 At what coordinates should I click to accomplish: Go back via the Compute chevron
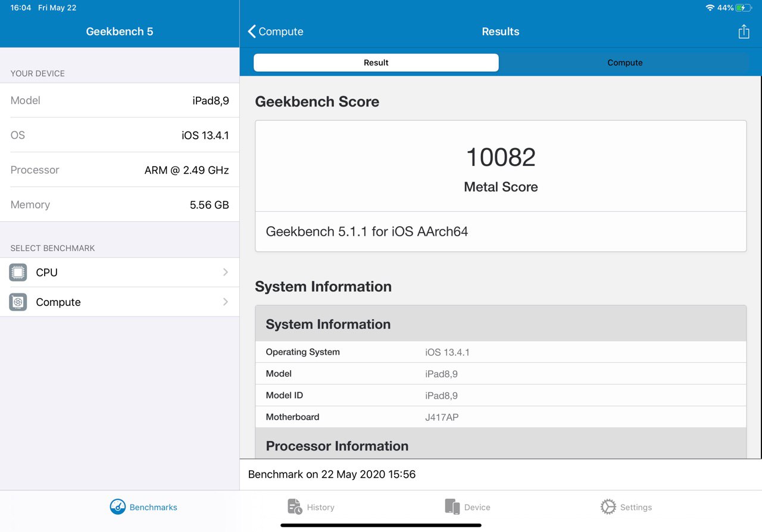pyautogui.click(x=252, y=32)
